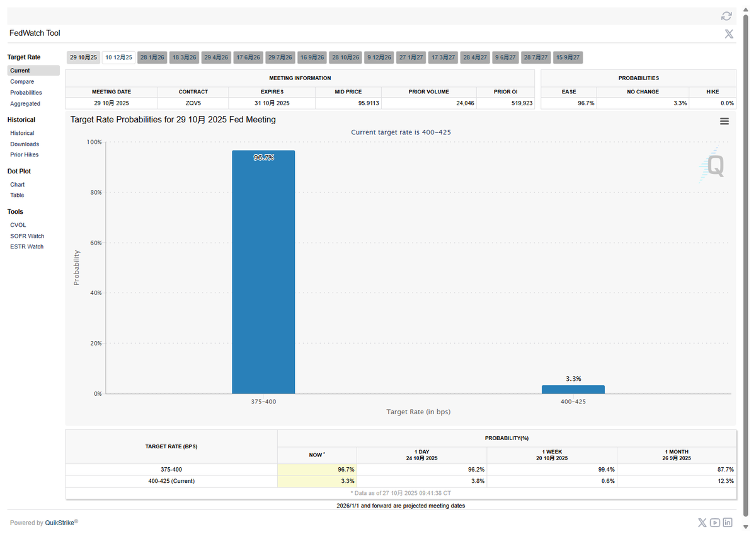Select the 9 6月27 meeting tab
This screenshot has width=756, height=534.
coord(505,57)
